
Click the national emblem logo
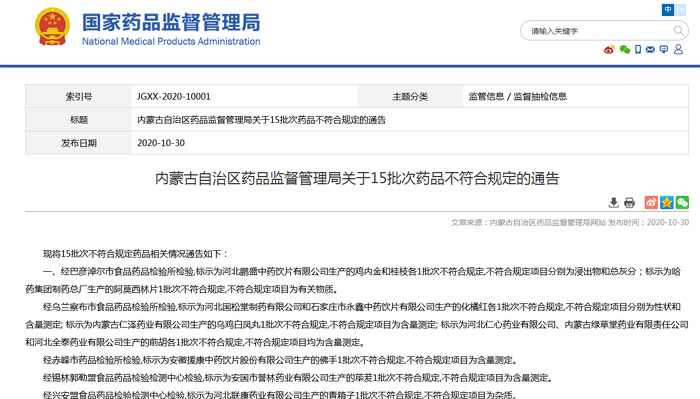point(53,27)
